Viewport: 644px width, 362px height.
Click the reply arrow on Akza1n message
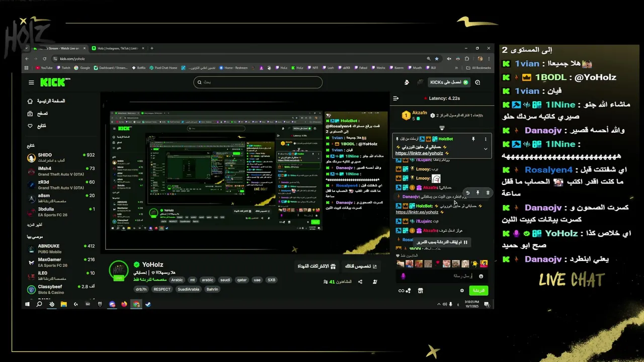coord(467,193)
